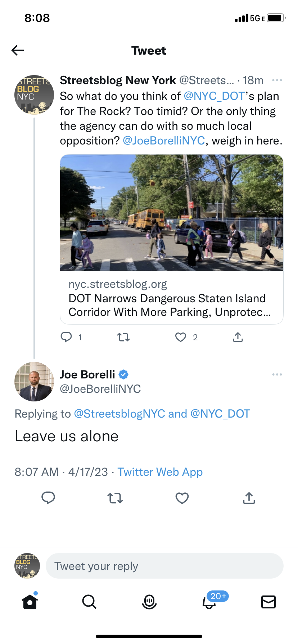The width and height of the screenshot is (298, 644).
Task: Retweet the Streetsblog New York tweet
Action: click(123, 337)
